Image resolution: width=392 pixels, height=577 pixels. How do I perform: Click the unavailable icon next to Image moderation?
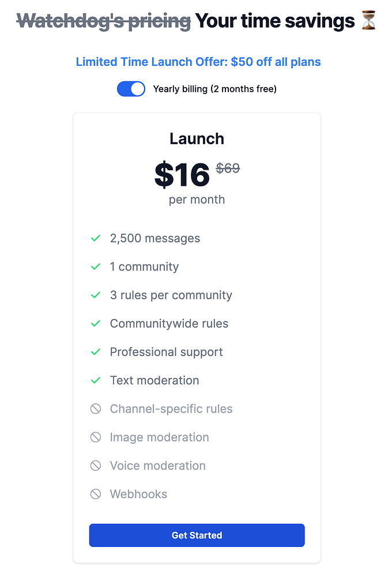[96, 437]
